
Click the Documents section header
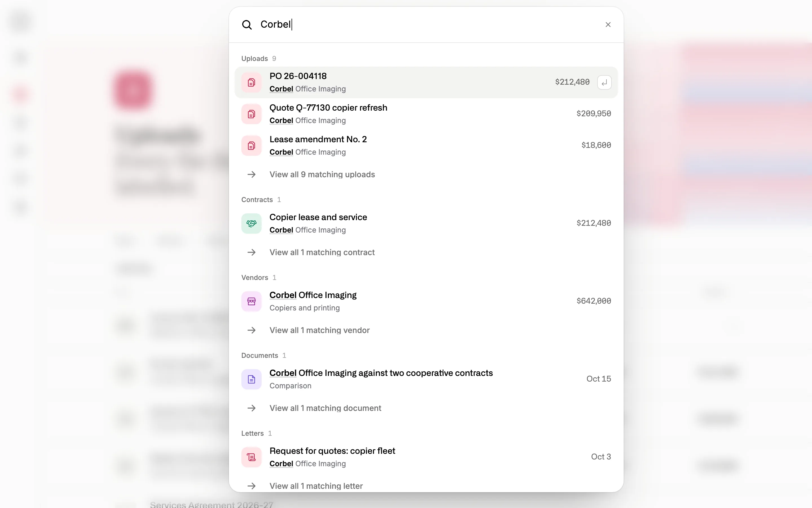pos(260,356)
